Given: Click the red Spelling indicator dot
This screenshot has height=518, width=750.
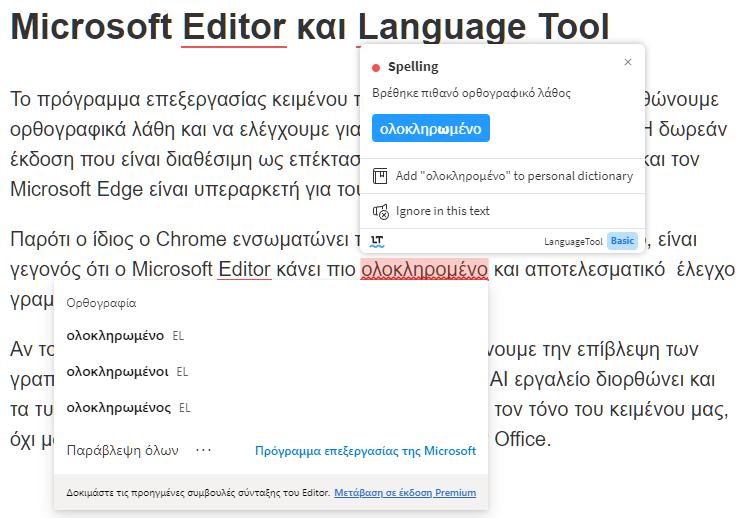Looking at the screenshot, I should (x=376, y=68).
